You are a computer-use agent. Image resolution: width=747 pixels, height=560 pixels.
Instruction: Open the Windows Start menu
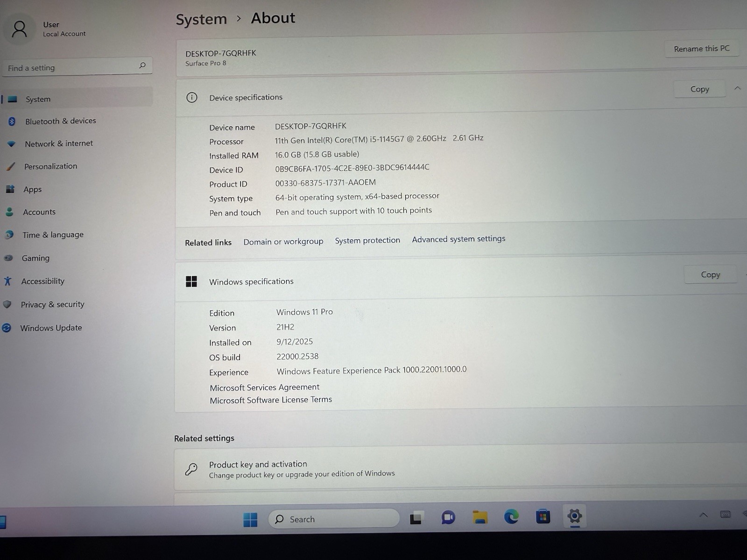click(250, 519)
